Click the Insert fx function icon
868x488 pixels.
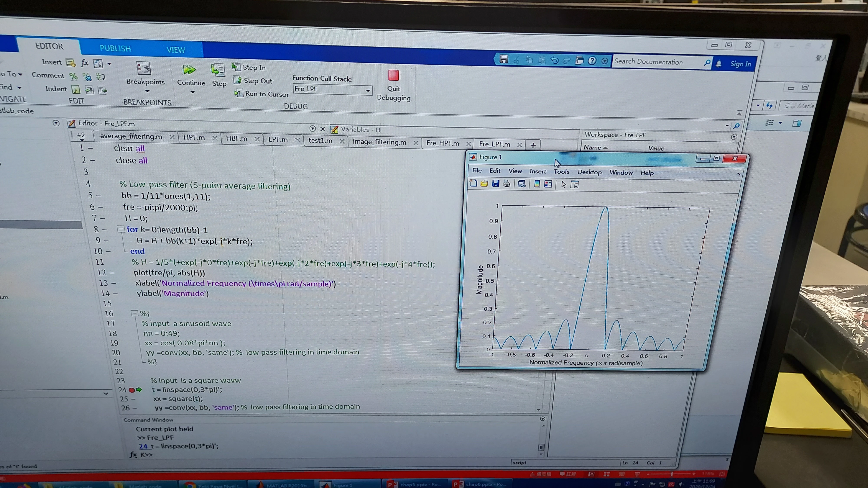85,63
